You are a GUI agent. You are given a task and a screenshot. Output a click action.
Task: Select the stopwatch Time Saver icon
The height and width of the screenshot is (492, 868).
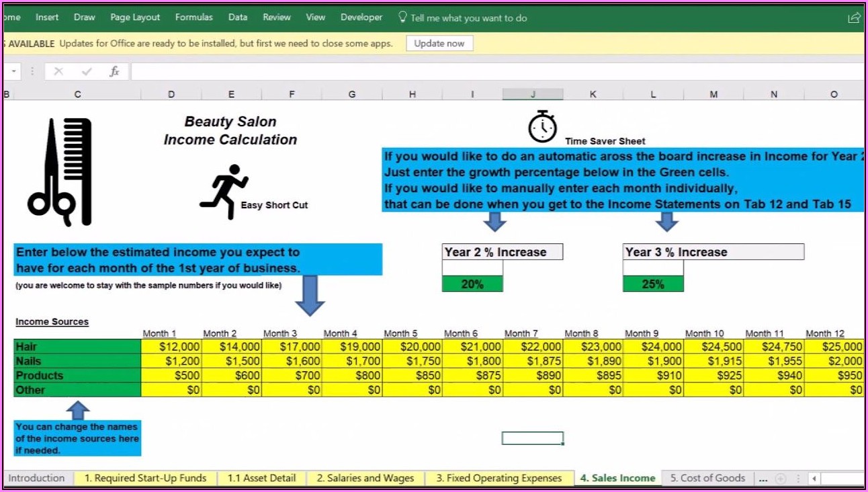pyautogui.click(x=542, y=127)
